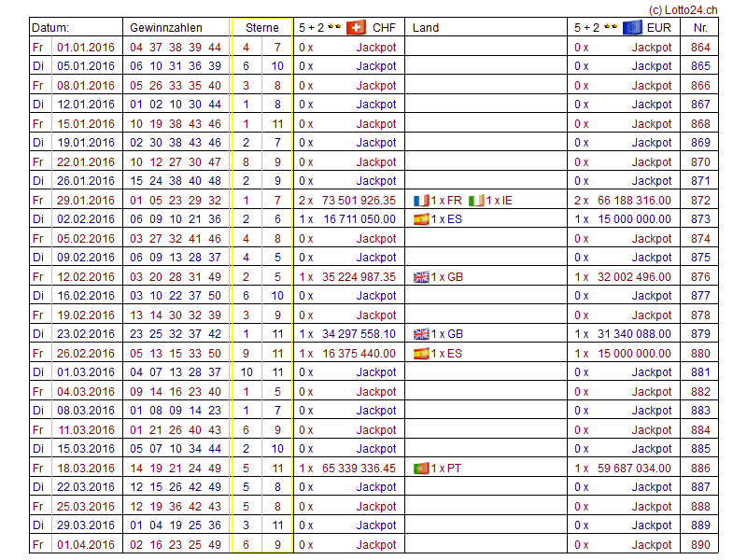The width and height of the screenshot is (747, 560).
Task: Click the Spanish flag in the 26.02.2016 row
Action: click(421, 354)
